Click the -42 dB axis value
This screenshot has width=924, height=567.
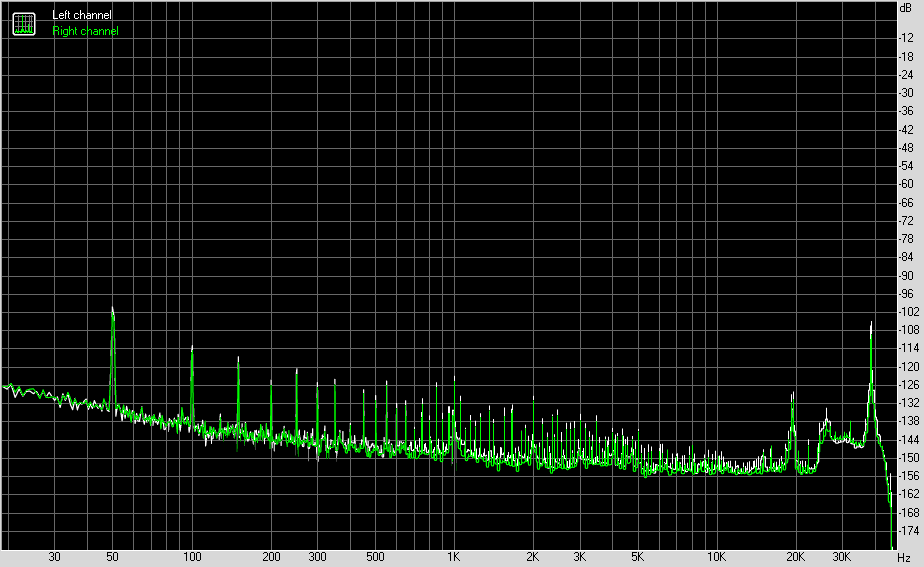[x=906, y=130]
